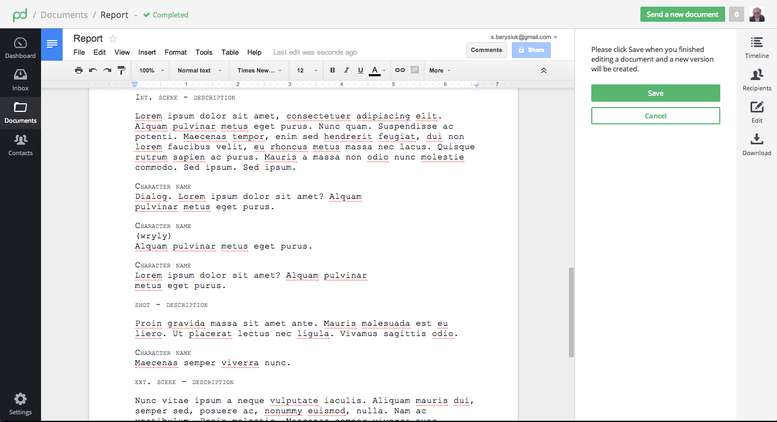This screenshot has height=422, width=777.
Task: Open the Dashboard sidebar item
Action: point(20,48)
